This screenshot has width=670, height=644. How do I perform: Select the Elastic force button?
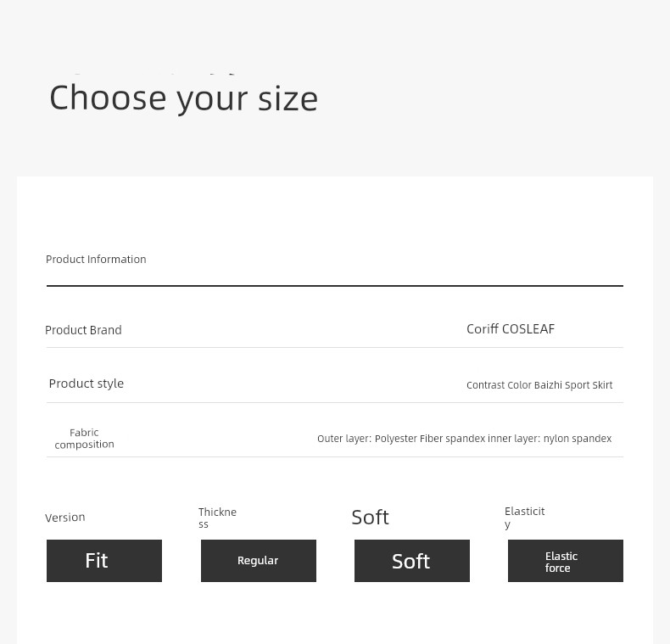565,562
